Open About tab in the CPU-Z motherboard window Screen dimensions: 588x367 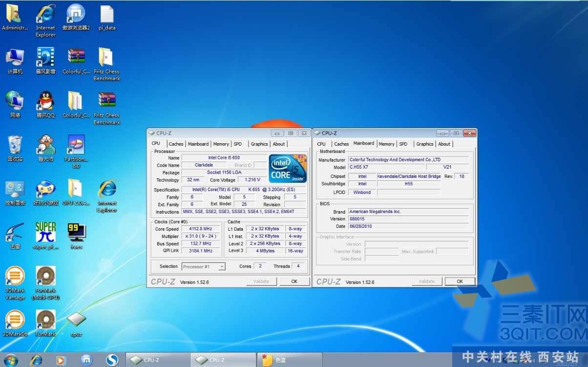pyautogui.click(x=444, y=144)
